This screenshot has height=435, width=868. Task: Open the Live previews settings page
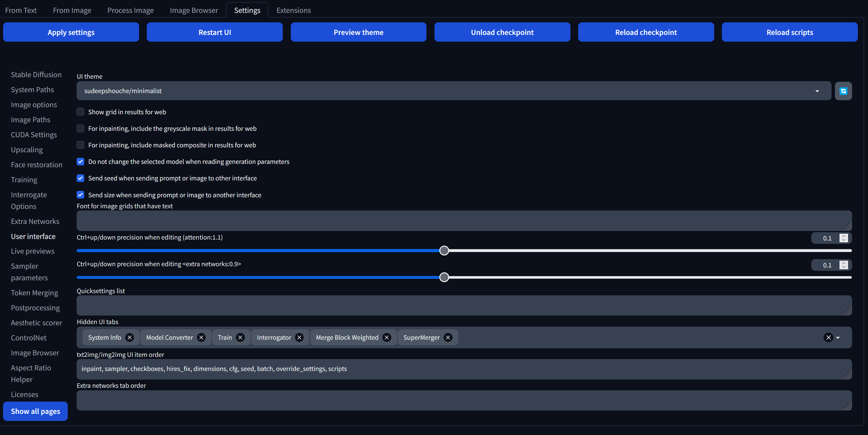pos(32,251)
